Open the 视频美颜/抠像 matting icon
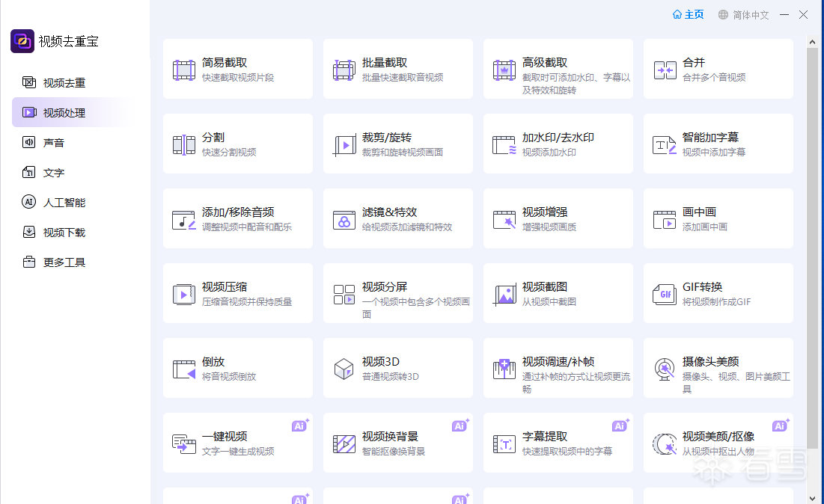 pos(665,444)
